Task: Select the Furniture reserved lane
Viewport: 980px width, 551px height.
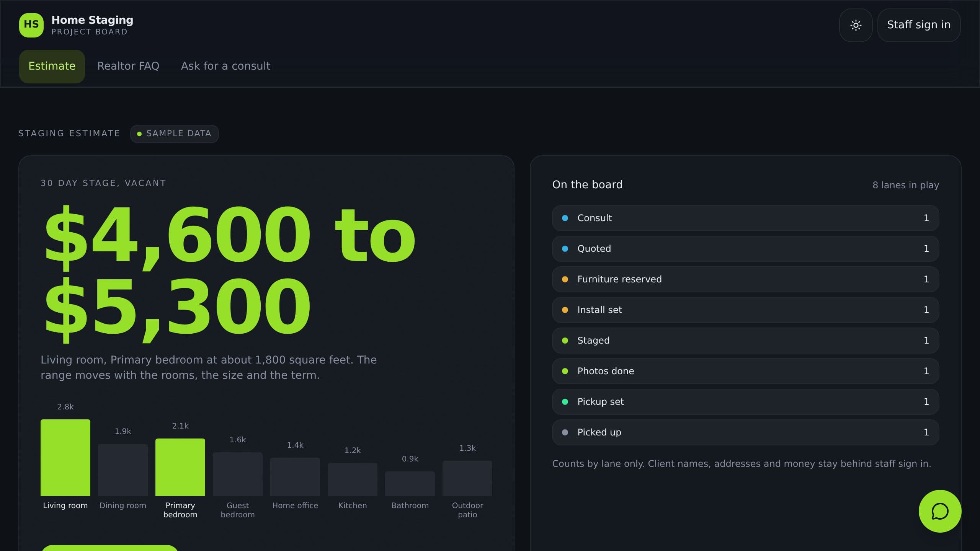Action: pyautogui.click(x=745, y=279)
